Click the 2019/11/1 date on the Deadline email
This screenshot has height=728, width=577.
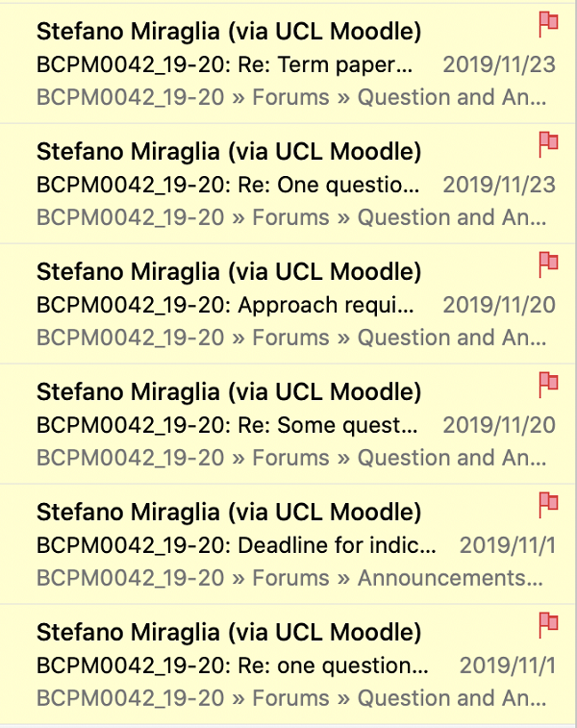click(x=508, y=545)
